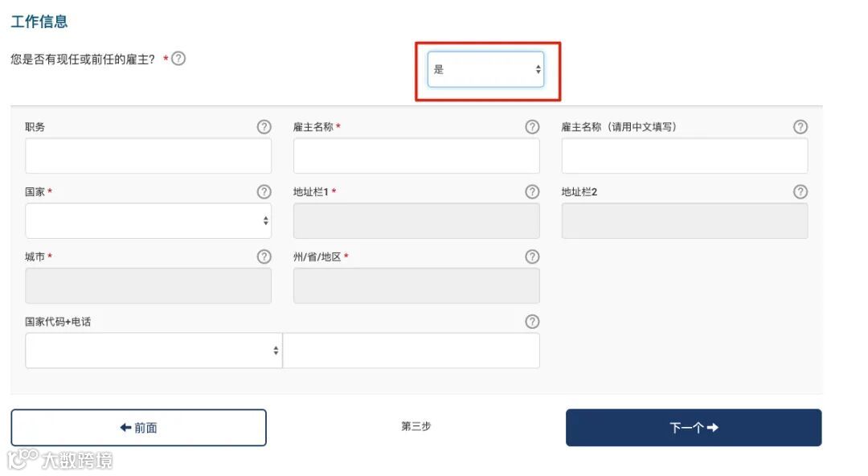The image size is (868, 476).
Task: Proceed with the 下一个 button
Action: [694, 427]
